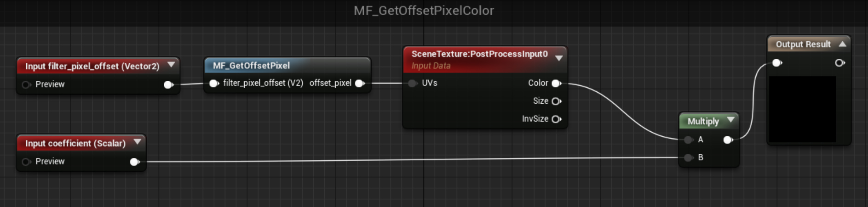The width and height of the screenshot is (868, 207).
Task: Click the UVs input pin on SceneTexture node
Action: coord(413,83)
